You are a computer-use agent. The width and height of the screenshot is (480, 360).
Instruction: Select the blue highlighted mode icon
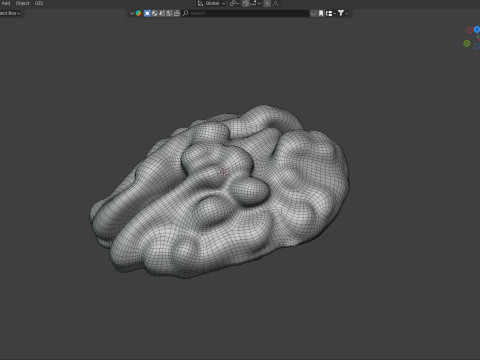pyautogui.click(x=147, y=13)
